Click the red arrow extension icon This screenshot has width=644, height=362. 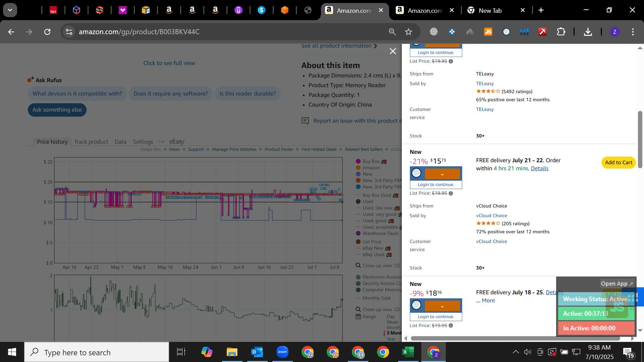tap(542, 32)
